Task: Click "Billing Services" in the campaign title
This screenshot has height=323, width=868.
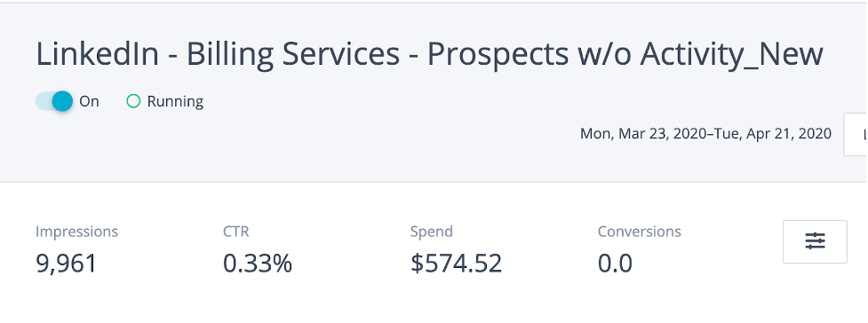Action: tap(292, 55)
